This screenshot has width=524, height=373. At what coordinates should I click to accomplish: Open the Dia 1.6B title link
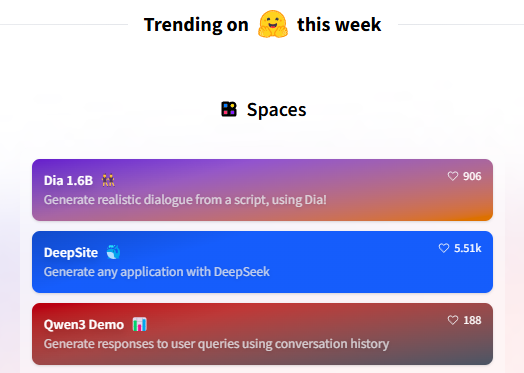click(69, 180)
